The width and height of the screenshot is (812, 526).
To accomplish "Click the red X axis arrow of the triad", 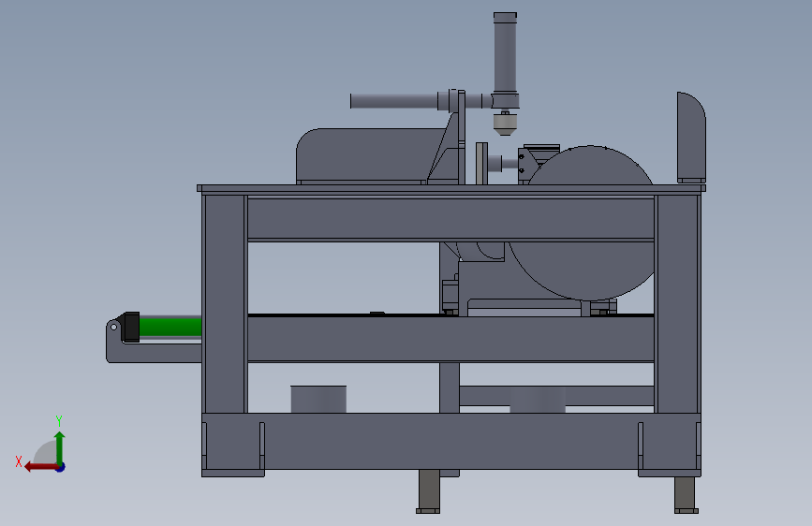I will [41, 467].
